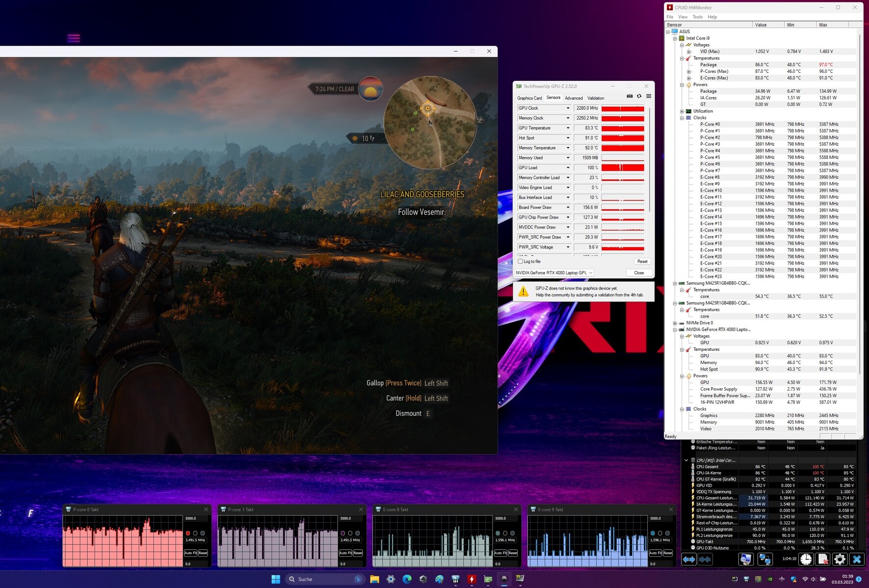Viewport: 869px width, 588px height.
Task: Click the HWMonitor red lightning taskbar icon
Action: pos(472,579)
